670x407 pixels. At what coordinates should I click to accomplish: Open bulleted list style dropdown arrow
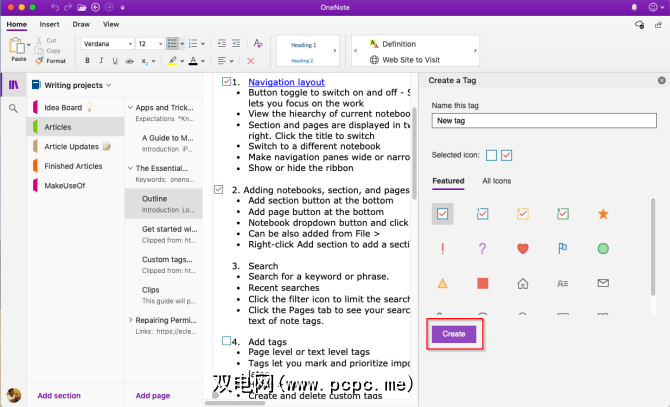[182, 44]
